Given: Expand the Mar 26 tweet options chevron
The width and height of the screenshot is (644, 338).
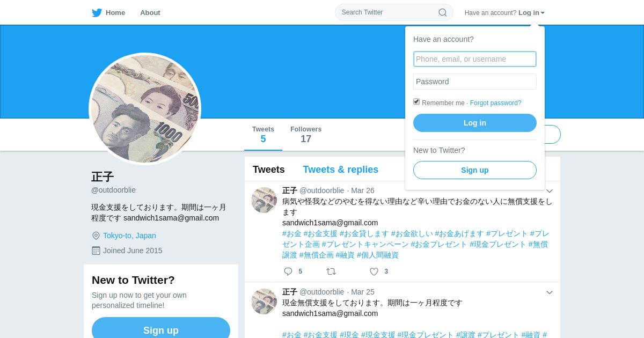Looking at the screenshot, I should [550, 191].
